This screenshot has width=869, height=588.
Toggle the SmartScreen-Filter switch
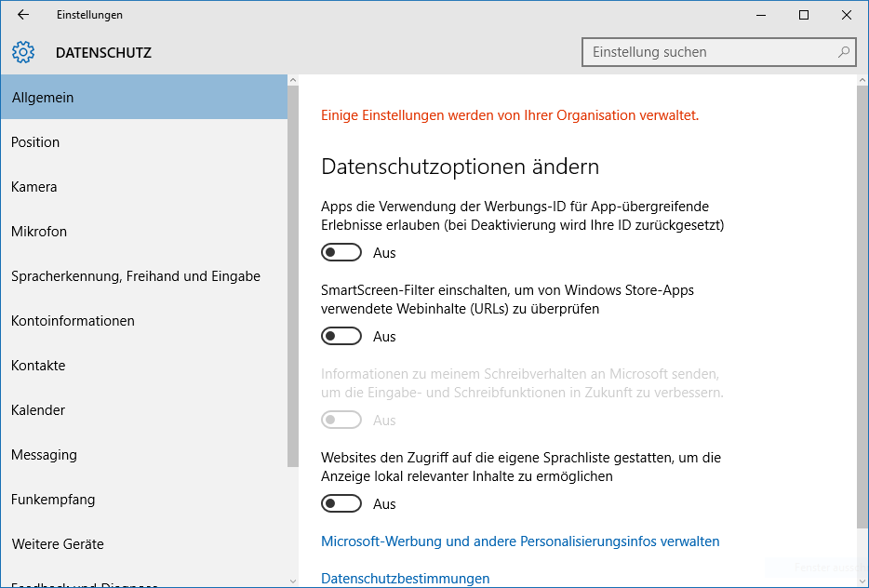(341, 336)
